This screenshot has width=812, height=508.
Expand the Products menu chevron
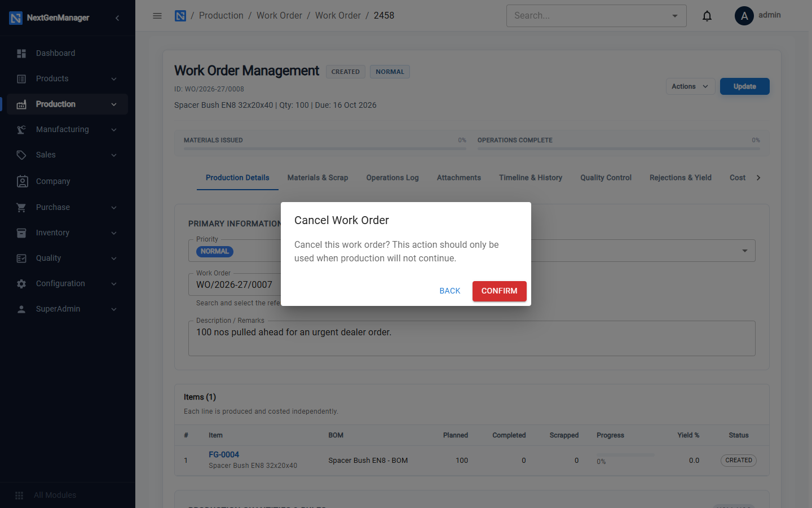[x=114, y=79]
